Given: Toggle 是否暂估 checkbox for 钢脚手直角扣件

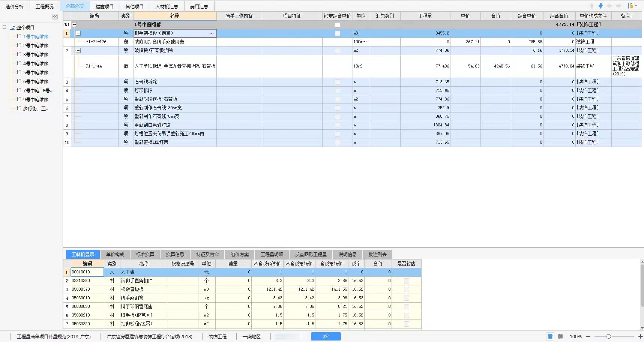Looking at the screenshot, I should coord(407,281).
